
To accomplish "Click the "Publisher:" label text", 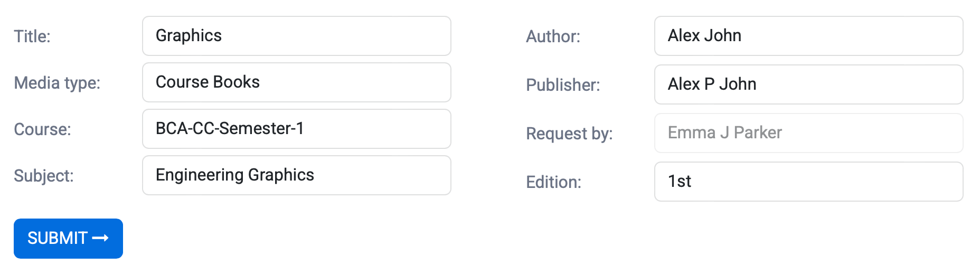I will click(563, 85).
